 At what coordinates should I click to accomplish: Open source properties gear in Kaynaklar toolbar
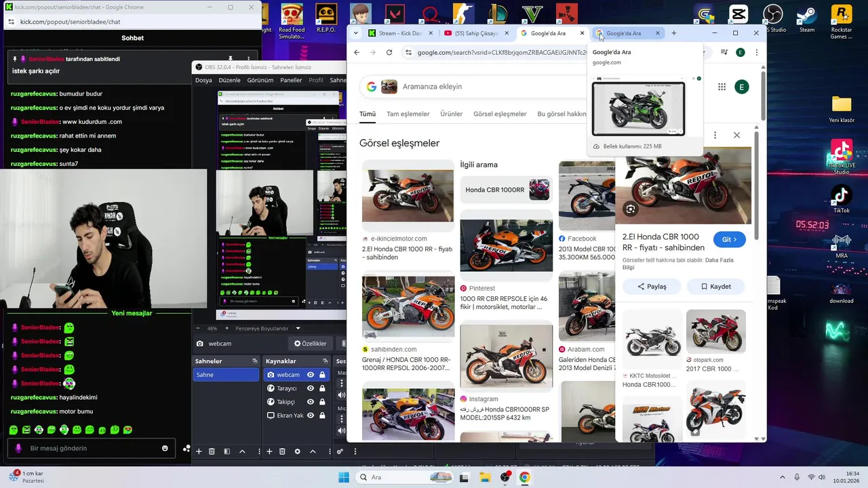click(297, 451)
